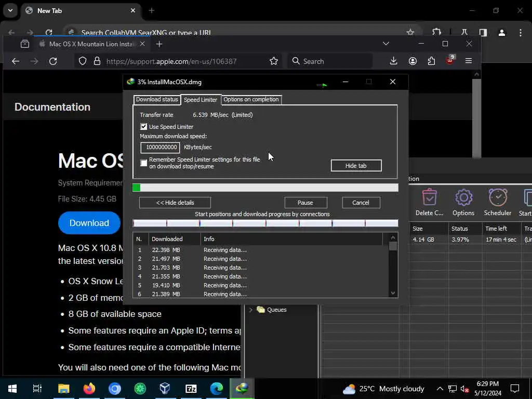Open Microsoft Edge from taskbar
This screenshot has width=532, height=399.
pyautogui.click(x=217, y=389)
